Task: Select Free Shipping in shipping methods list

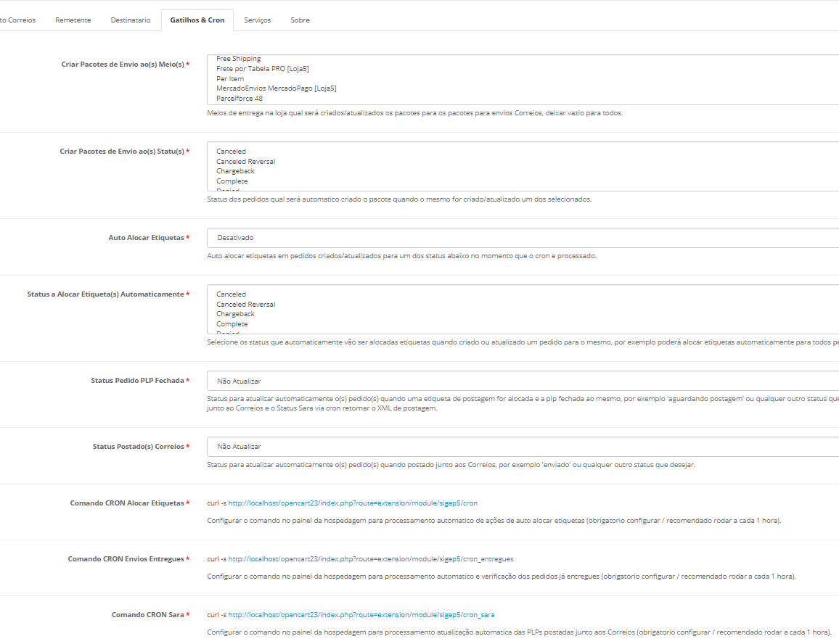Action: click(x=238, y=59)
